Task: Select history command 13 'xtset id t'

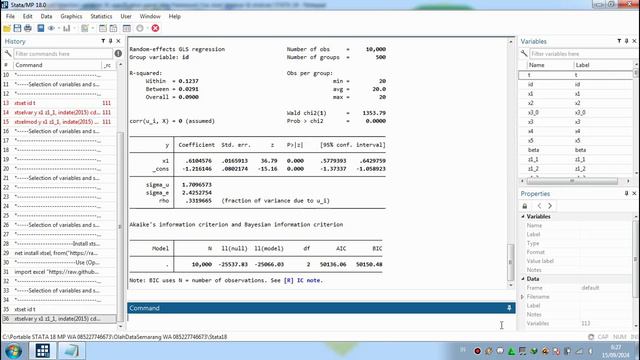Action: click(x=59, y=103)
